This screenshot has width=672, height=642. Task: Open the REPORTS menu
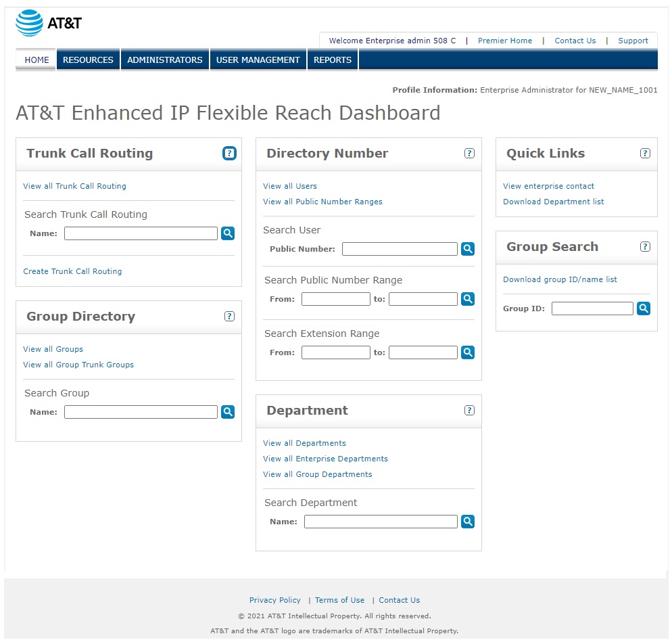[x=332, y=60]
